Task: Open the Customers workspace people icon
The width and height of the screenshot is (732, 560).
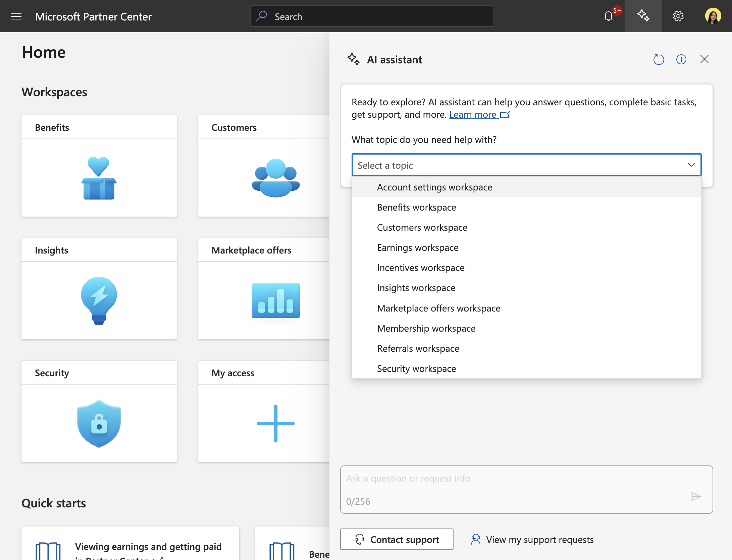Action: [275, 178]
